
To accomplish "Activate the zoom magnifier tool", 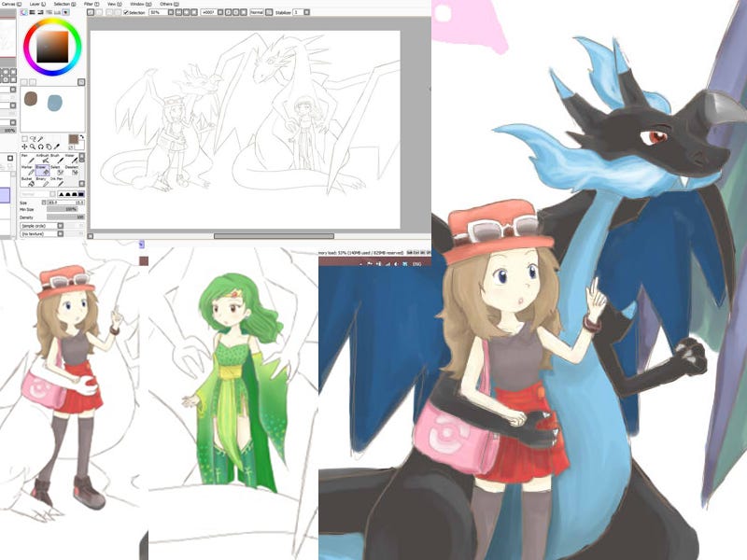I will [x=33, y=147].
